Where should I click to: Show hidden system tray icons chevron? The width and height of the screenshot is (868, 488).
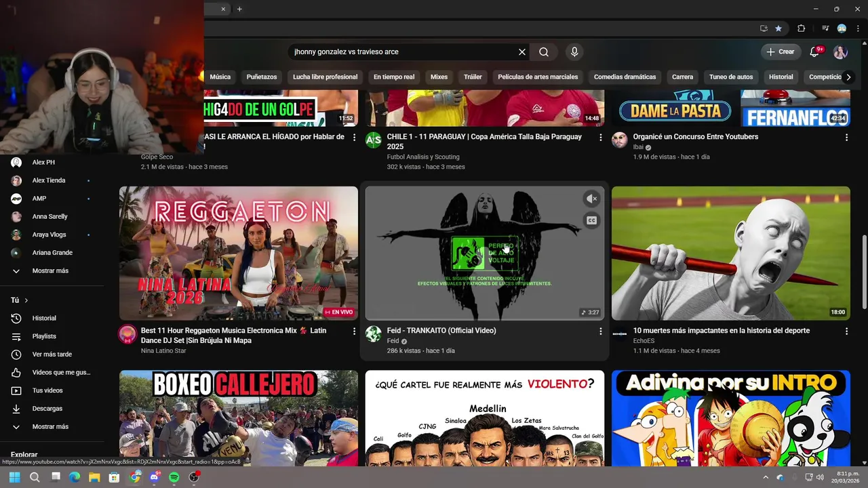[766, 477]
